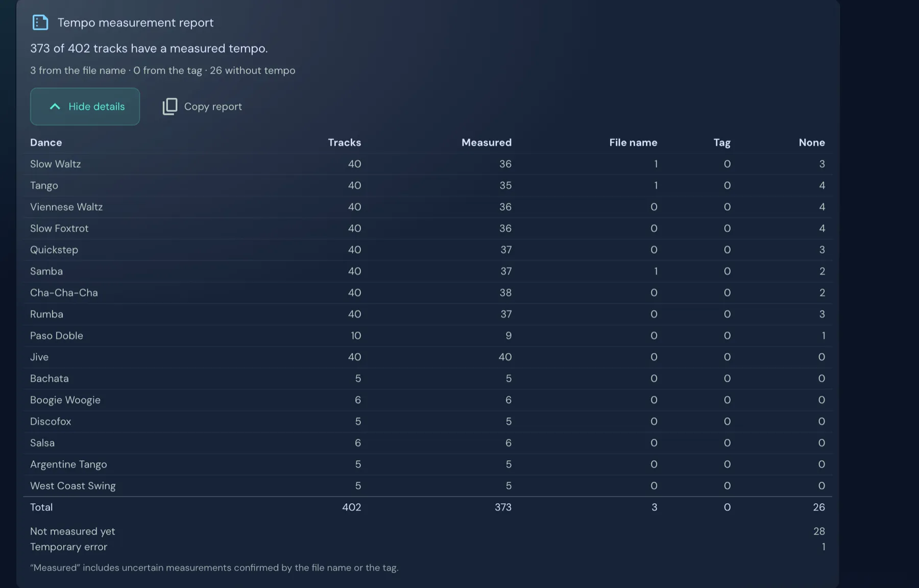
Task: Click the Hide details button
Action: coord(85,106)
